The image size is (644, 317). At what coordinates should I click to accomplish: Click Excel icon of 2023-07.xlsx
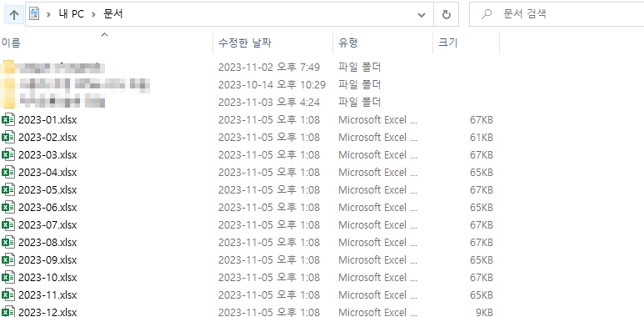8,225
